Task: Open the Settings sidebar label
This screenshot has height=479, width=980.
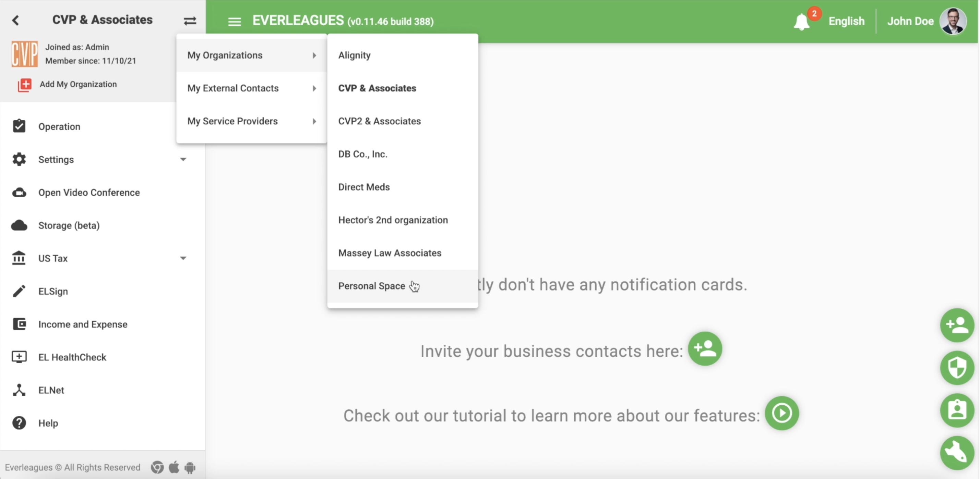Action: [x=56, y=160]
